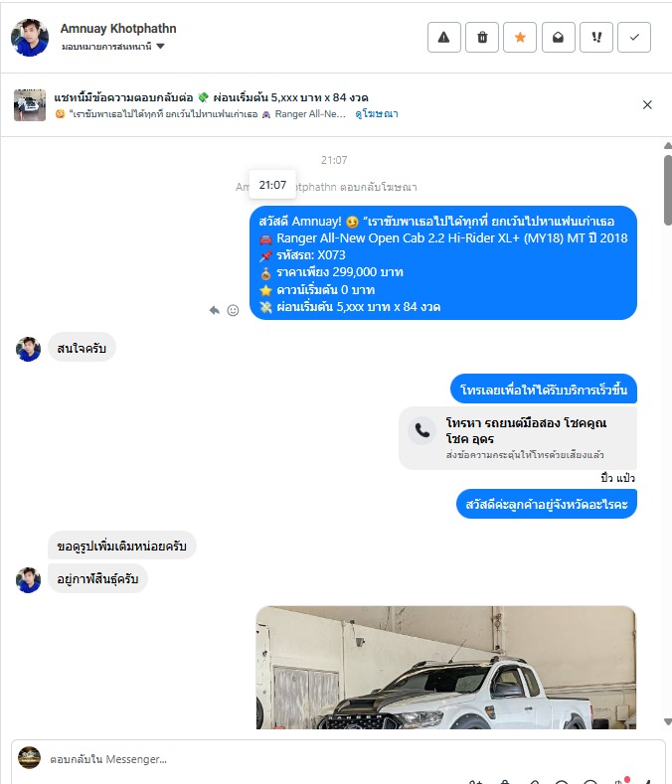Open Amnuay Khotphathn's header profile picture
Image resolution: width=672 pixels, height=784 pixels.
coord(30,38)
